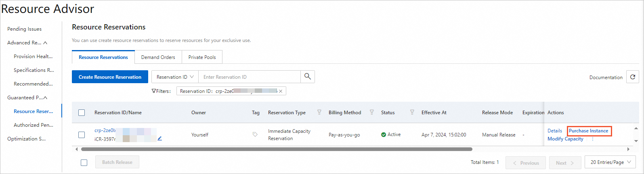
Task: Click the refresh icon button
Action: 633,77
